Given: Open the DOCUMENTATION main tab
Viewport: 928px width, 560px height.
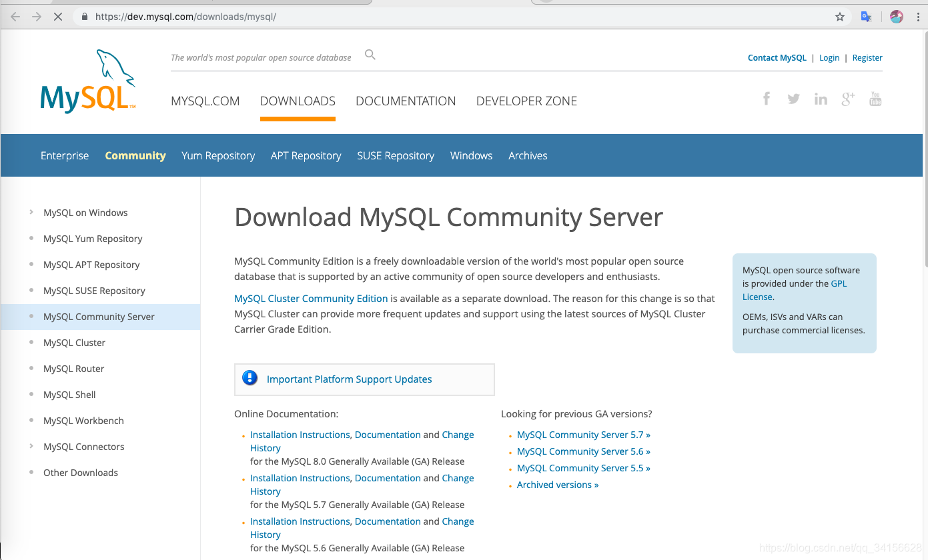Looking at the screenshot, I should (406, 101).
